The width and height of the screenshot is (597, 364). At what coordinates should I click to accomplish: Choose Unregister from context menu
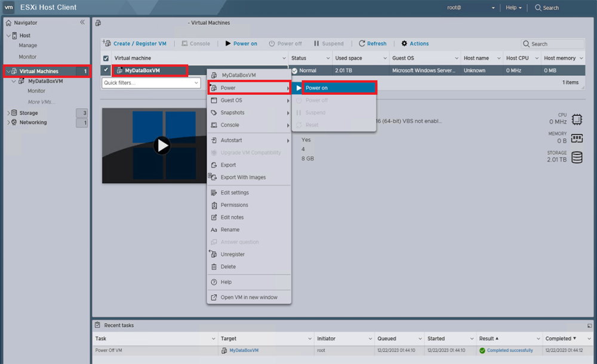click(x=249, y=254)
